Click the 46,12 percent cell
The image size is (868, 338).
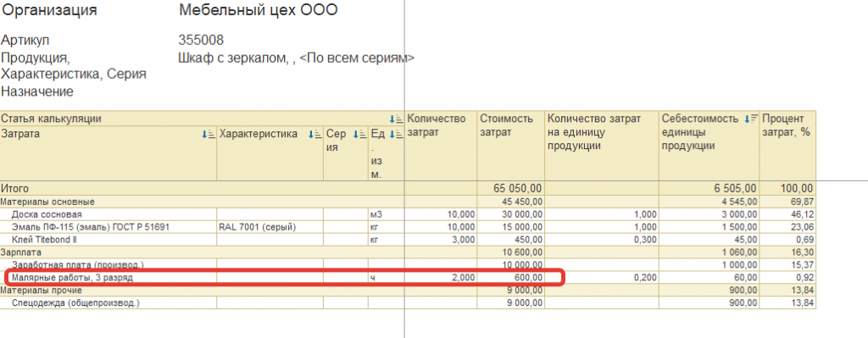point(787,214)
